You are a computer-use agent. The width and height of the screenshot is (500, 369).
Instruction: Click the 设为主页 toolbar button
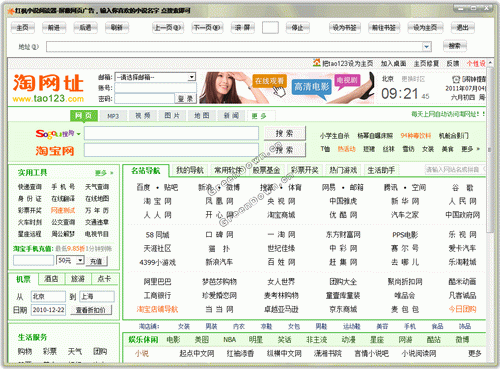point(425,28)
